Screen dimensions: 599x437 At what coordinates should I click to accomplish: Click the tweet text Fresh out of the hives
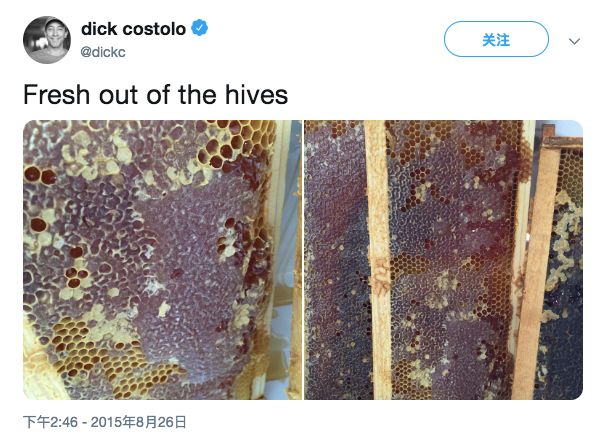(x=155, y=94)
